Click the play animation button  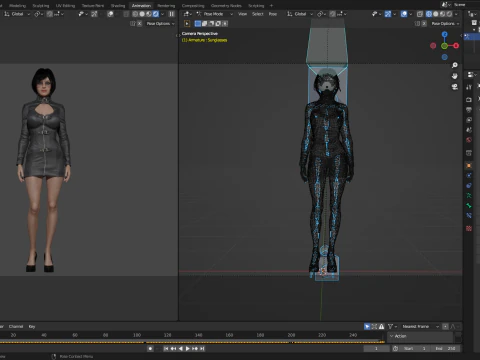(188, 348)
